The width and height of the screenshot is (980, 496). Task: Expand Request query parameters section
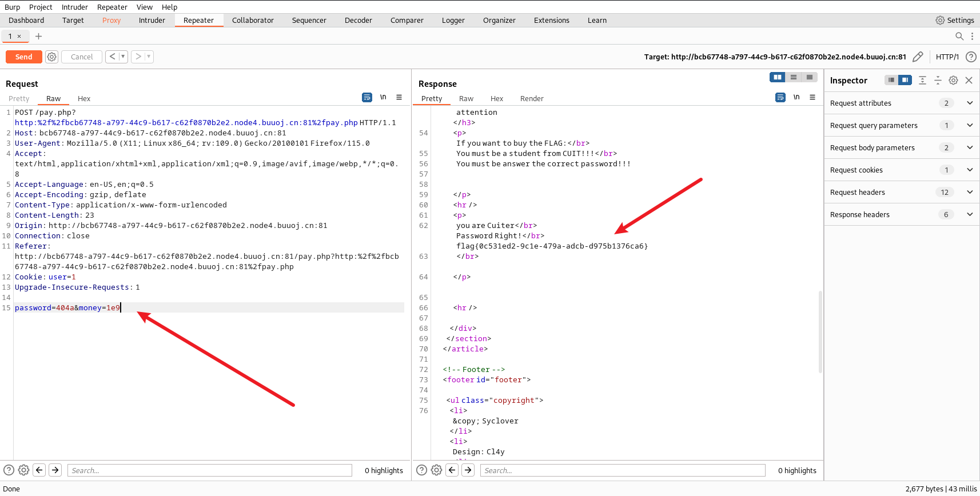tap(902, 125)
